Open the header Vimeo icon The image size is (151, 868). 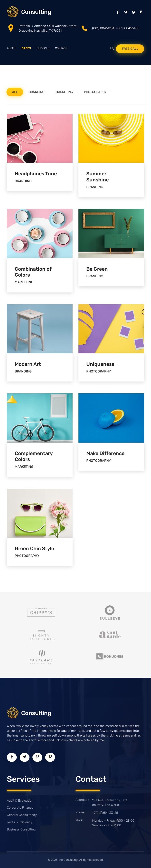click(x=141, y=12)
